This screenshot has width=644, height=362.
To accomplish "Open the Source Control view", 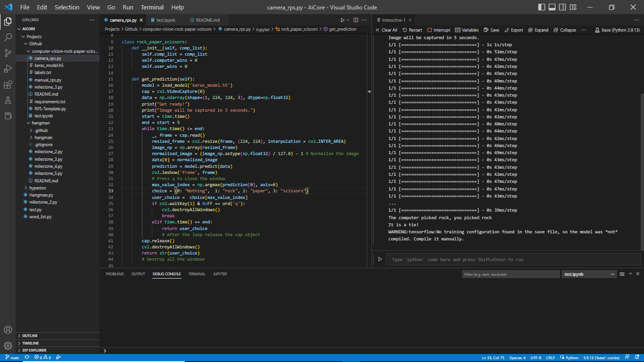I will point(8,53).
